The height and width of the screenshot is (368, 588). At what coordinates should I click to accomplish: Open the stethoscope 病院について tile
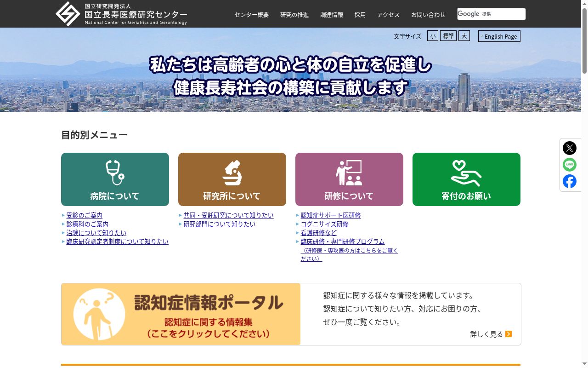115,179
